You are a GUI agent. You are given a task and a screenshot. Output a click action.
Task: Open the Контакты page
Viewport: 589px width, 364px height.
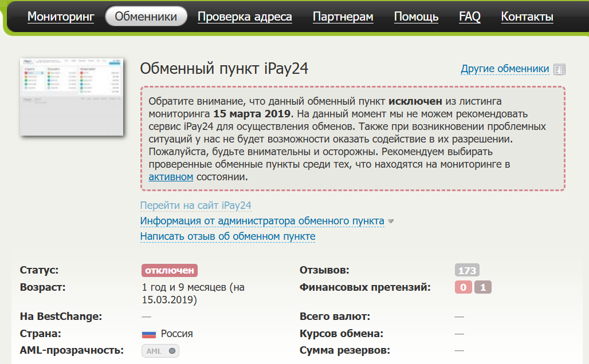tap(527, 17)
